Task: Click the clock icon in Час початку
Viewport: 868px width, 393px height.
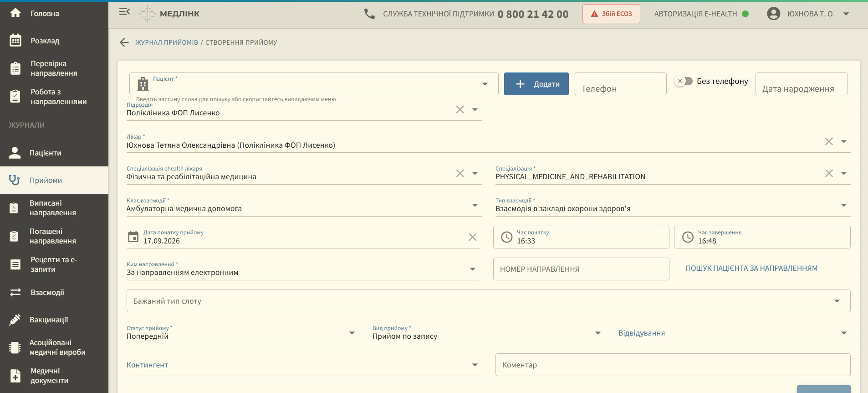Action: click(x=506, y=237)
